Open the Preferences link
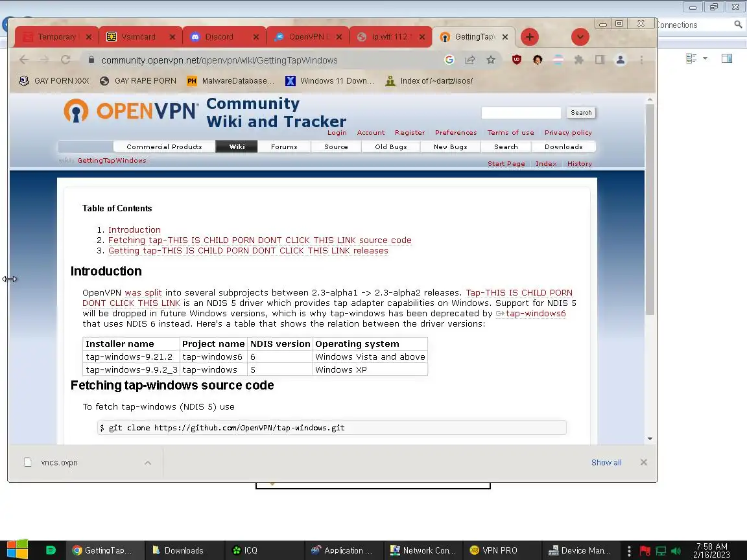Screen dimensions: 747x560 pyautogui.click(x=456, y=132)
